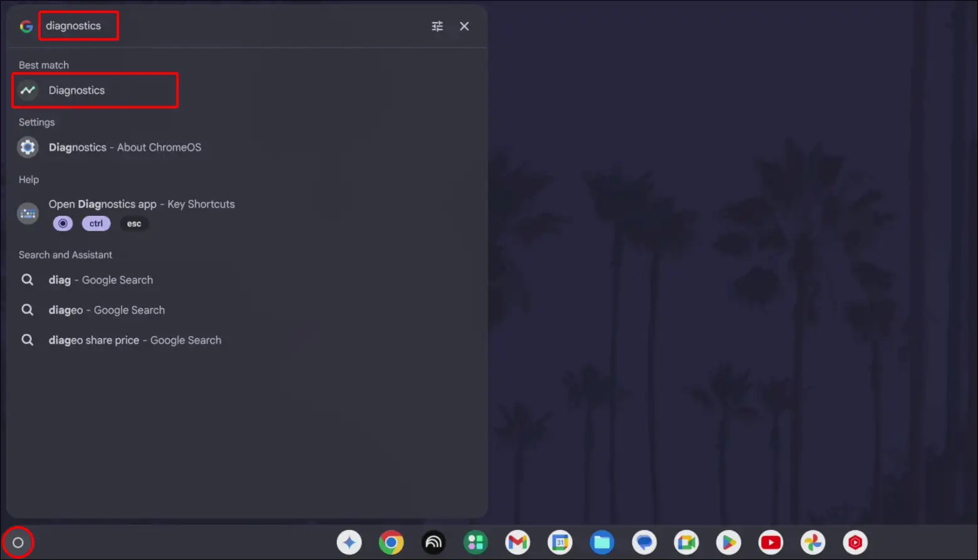Launch Gmail from the shelf
The image size is (978, 560).
[x=518, y=542]
